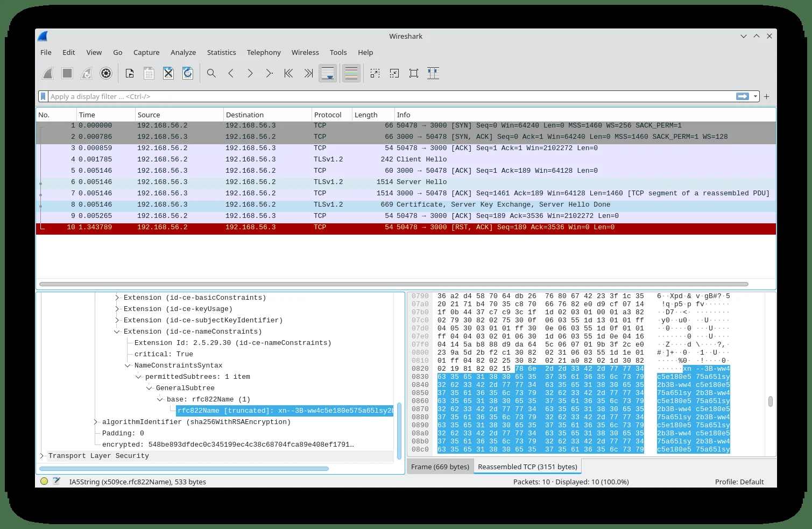812x529 pixels.
Task: Click Profile: Default in status bar
Action: point(739,482)
